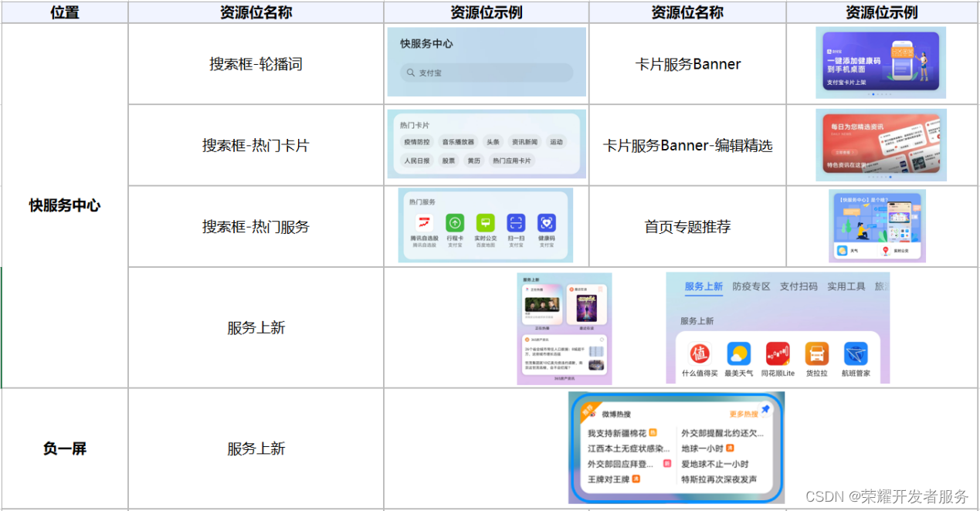Select the underlined 服务上新 tab
The width and height of the screenshot is (980, 511).
coord(704,286)
